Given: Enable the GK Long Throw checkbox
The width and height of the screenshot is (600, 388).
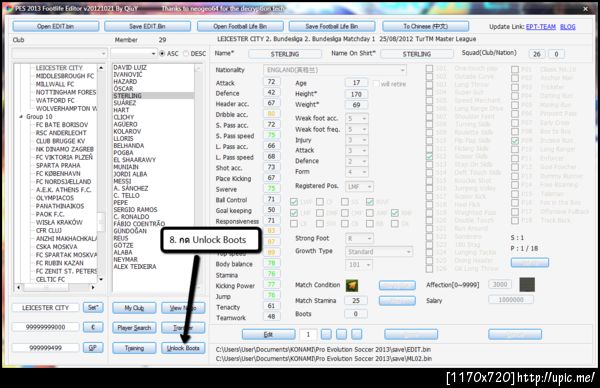Looking at the screenshot, I should [429, 268].
